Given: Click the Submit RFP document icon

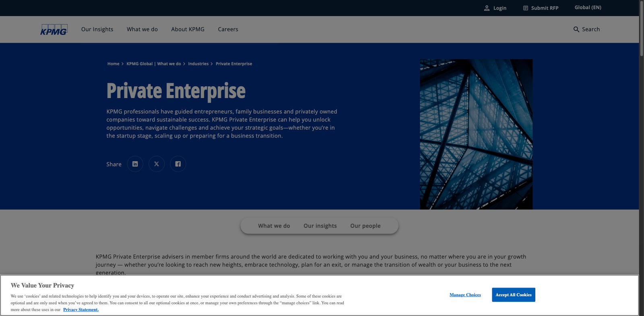Looking at the screenshot, I should [525, 8].
